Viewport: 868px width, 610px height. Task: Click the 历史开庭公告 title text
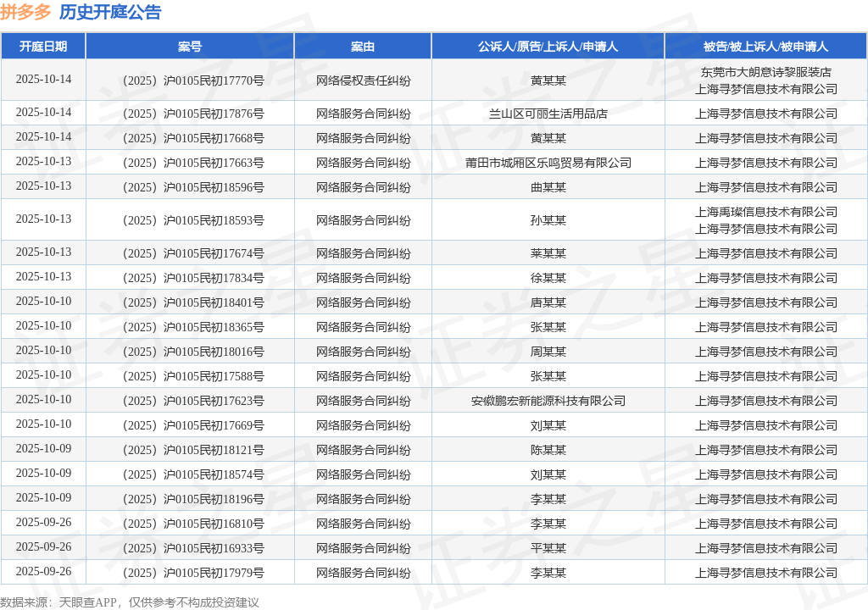point(110,12)
